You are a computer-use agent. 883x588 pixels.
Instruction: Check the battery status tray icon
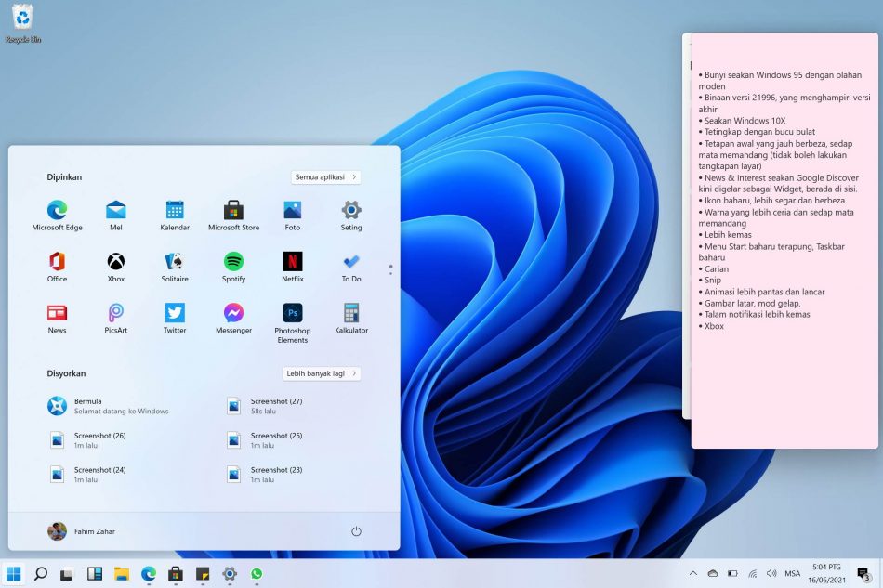pyautogui.click(x=732, y=573)
